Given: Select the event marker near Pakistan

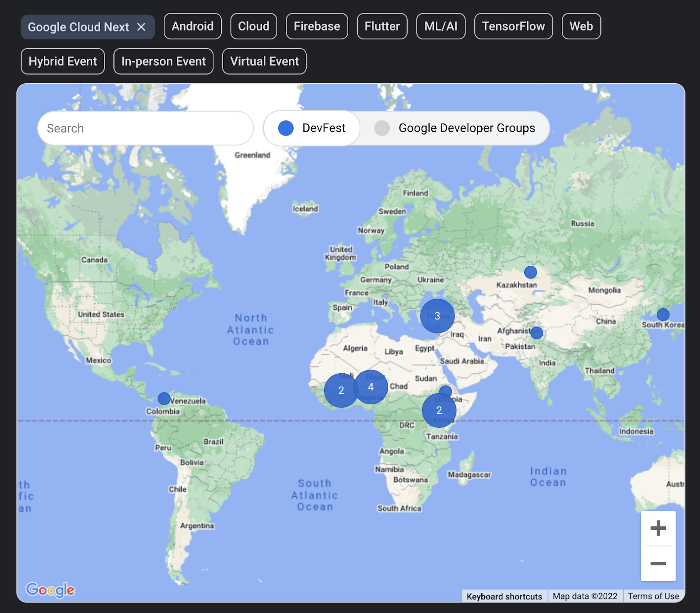Looking at the screenshot, I should pyautogui.click(x=537, y=333).
